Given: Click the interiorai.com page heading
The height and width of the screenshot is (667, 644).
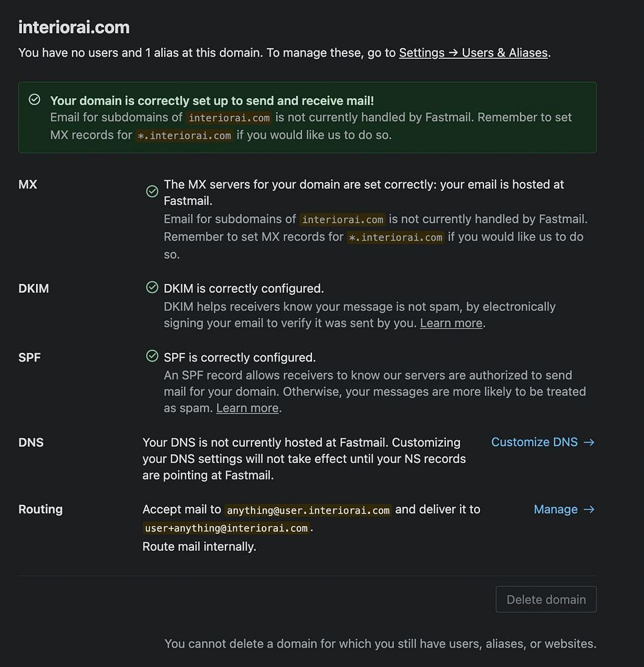Looking at the screenshot, I should coord(73,27).
